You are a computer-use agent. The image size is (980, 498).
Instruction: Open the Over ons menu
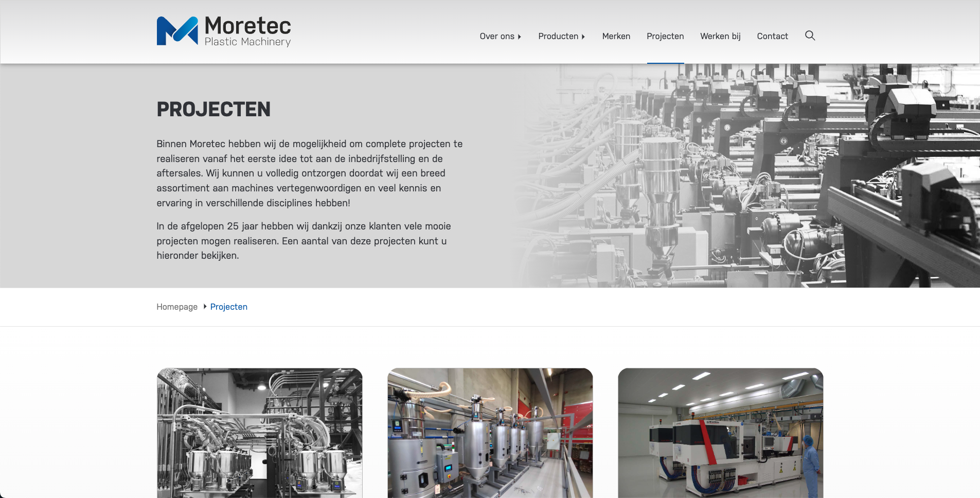pos(496,36)
